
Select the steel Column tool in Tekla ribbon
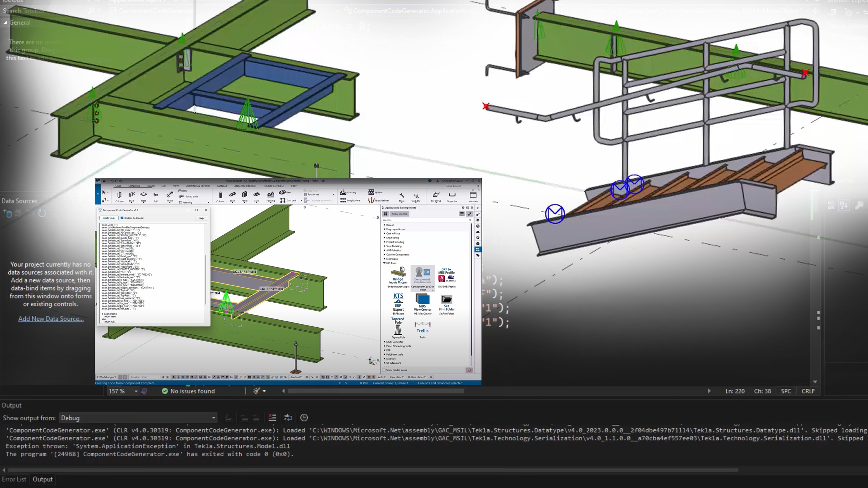pyautogui.click(x=119, y=196)
